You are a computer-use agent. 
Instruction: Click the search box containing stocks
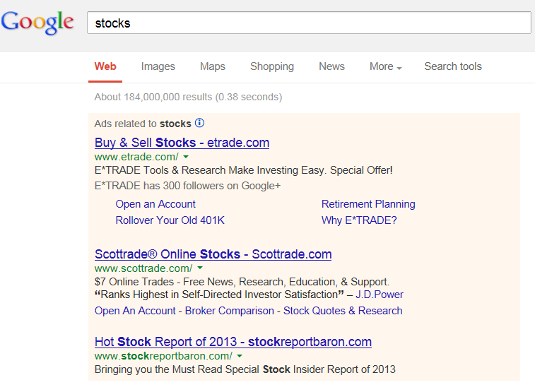(x=309, y=23)
